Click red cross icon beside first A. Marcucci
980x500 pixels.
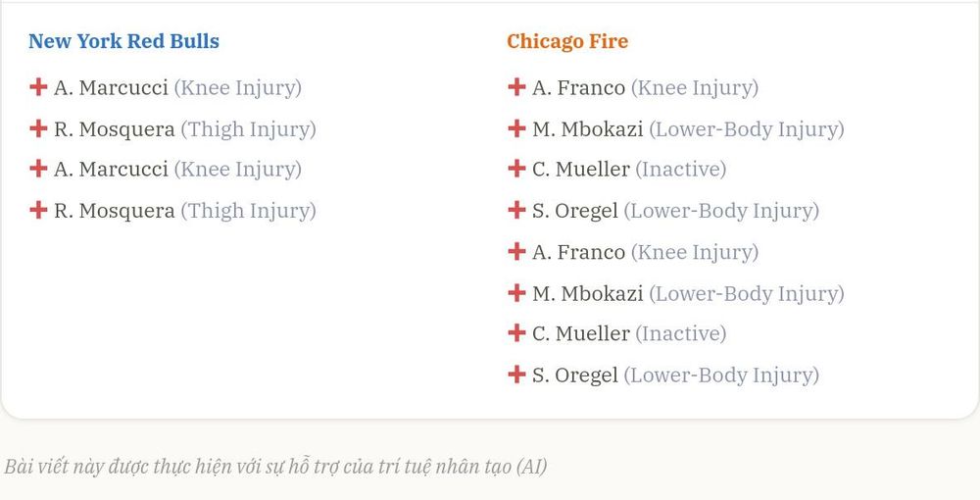(38, 87)
